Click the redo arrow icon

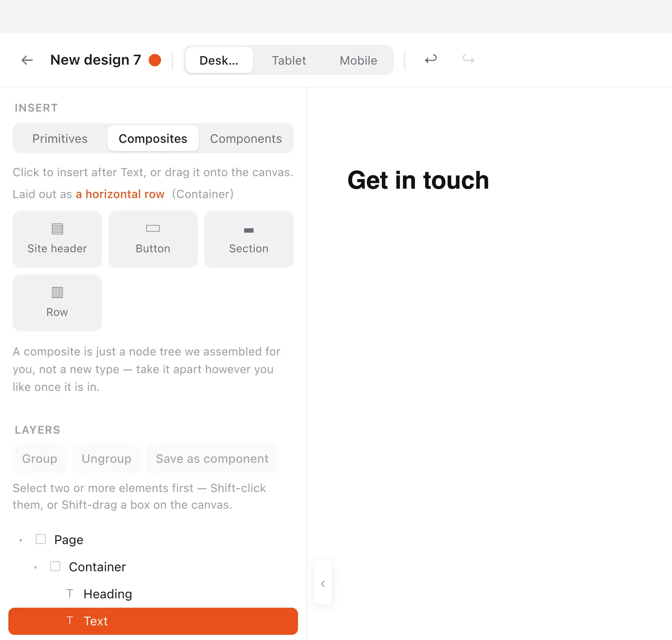point(468,59)
